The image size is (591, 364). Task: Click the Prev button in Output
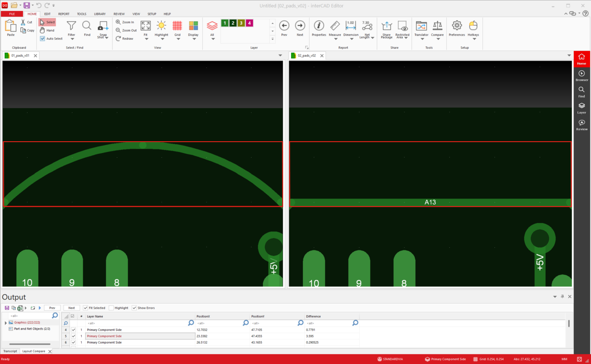(52, 308)
